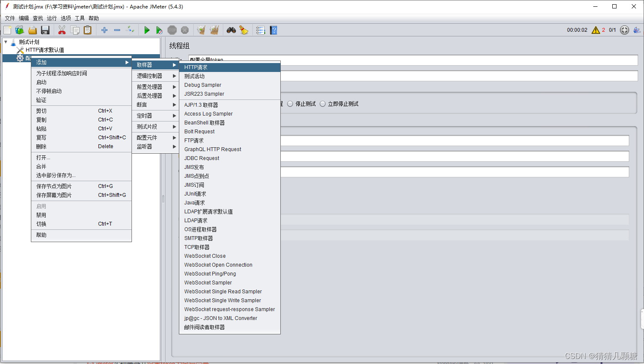Click 删除 in context menu
The height and width of the screenshot is (364, 644).
(81, 146)
